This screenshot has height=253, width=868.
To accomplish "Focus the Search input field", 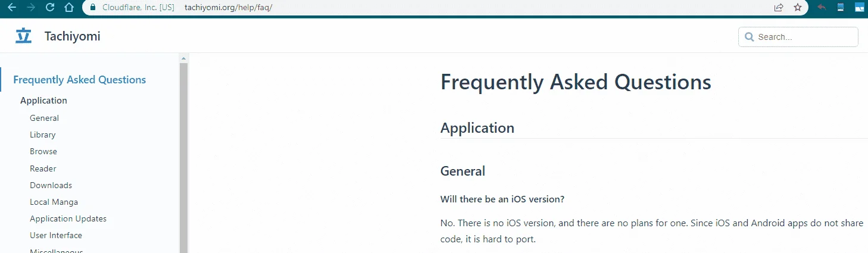I will tap(798, 37).
